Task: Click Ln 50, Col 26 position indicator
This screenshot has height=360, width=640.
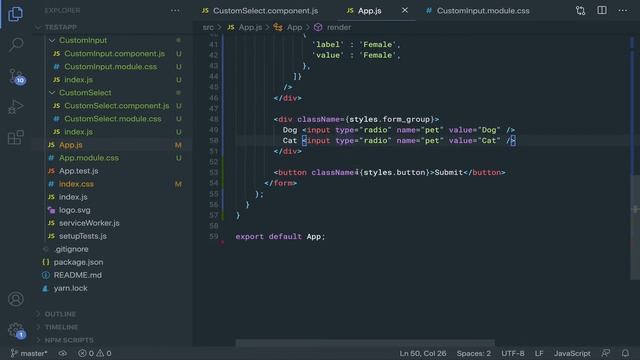Action: [422, 353]
